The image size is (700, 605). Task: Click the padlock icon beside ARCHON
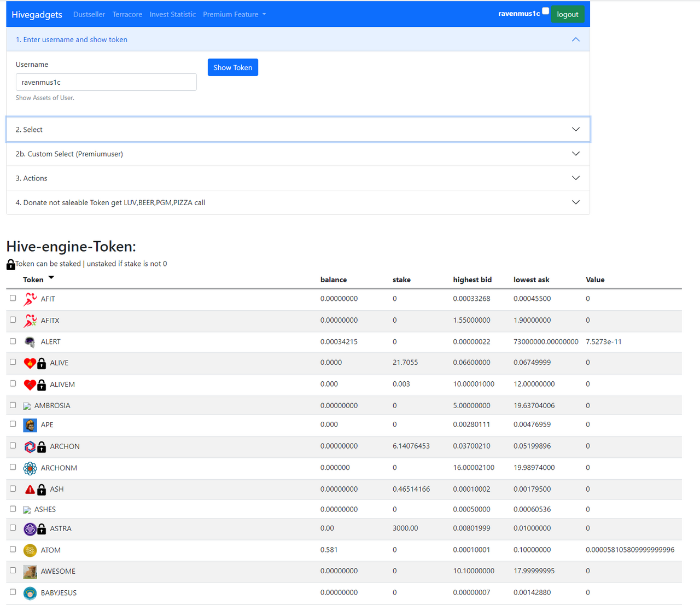click(42, 447)
